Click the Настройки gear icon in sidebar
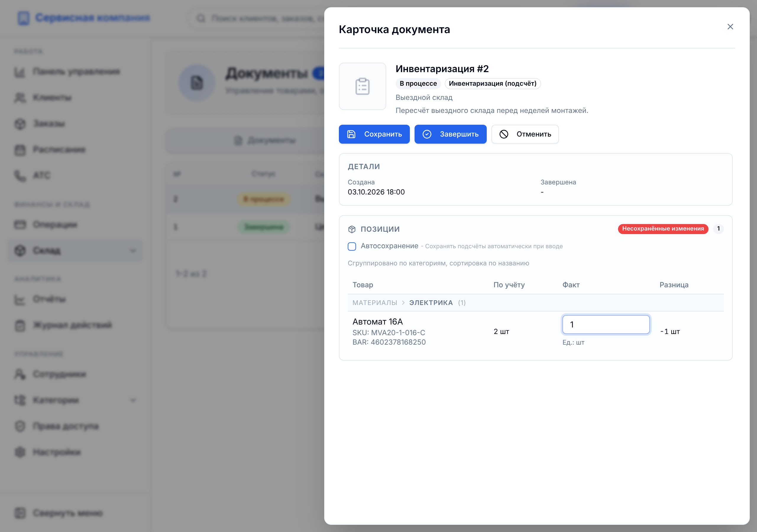The width and height of the screenshot is (757, 532). (20, 452)
